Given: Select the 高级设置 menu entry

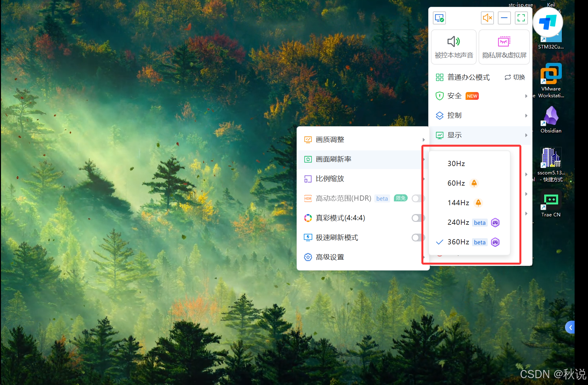Looking at the screenshot, I should 330,257.
